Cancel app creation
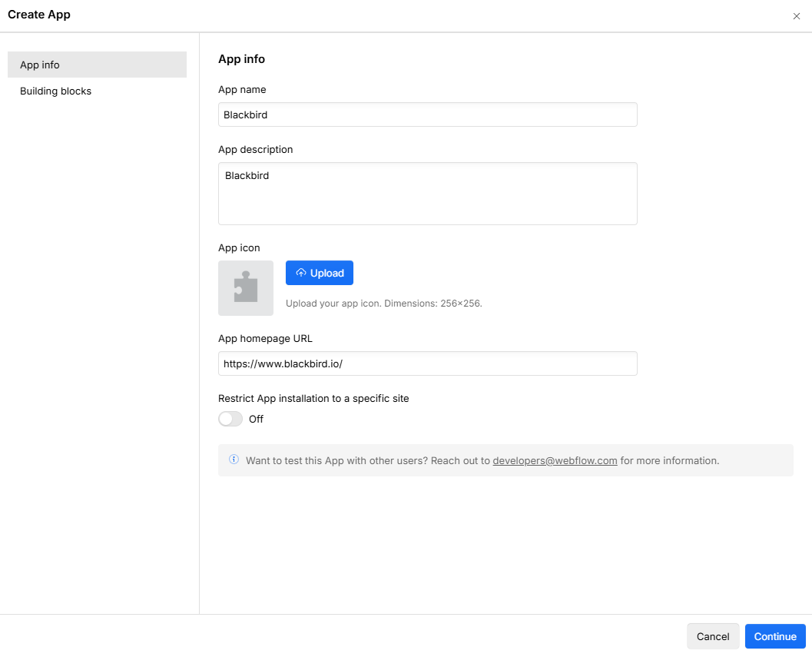The height and width of the screenshot is (657, 812). 713,636
